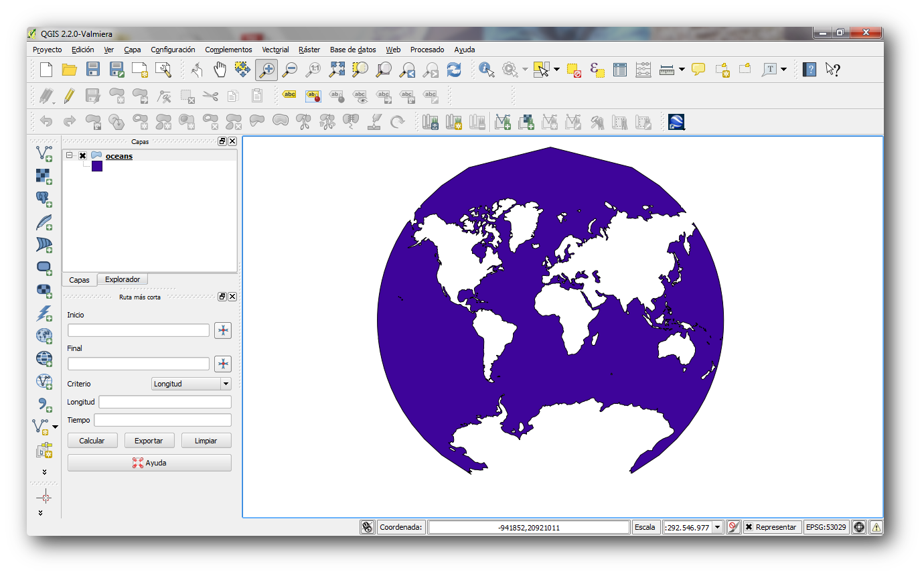The height and width of the screenshot is (576, 924).
Task: Click the Ayuda button in route panel
Action: [x=149, y=463]
